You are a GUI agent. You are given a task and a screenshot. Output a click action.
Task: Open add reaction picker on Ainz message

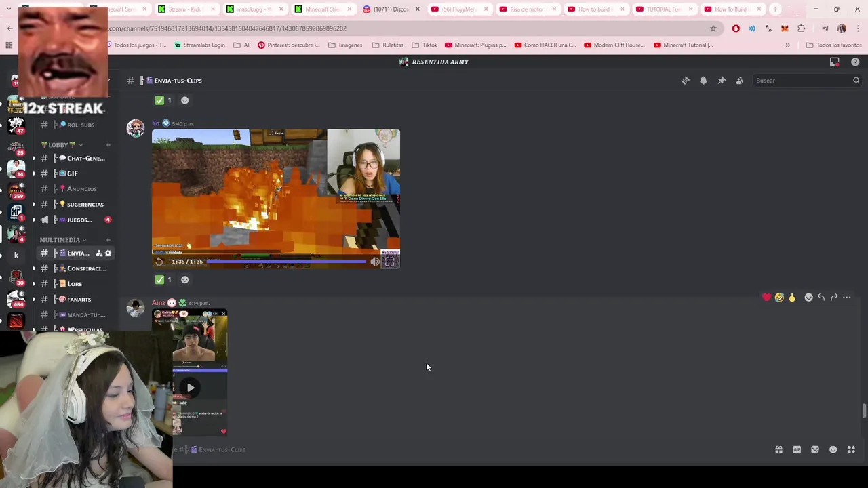(808, 297)
